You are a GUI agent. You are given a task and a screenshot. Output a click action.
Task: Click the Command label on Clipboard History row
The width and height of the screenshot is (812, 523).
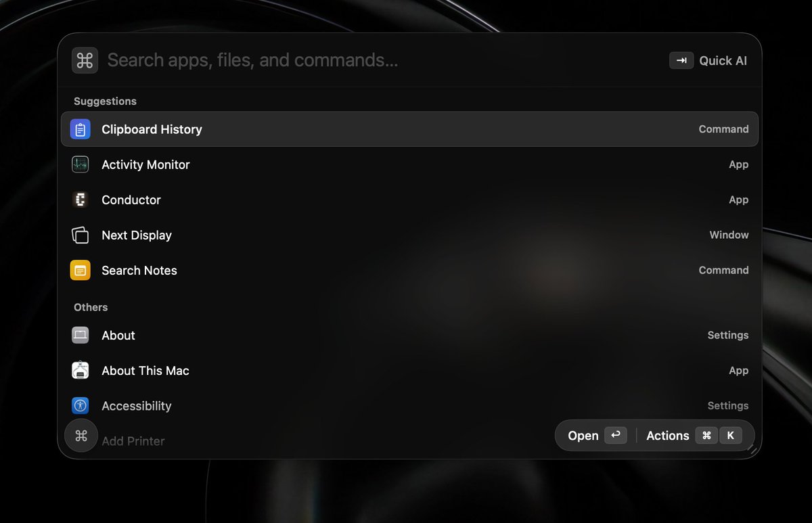click(723, 129)
